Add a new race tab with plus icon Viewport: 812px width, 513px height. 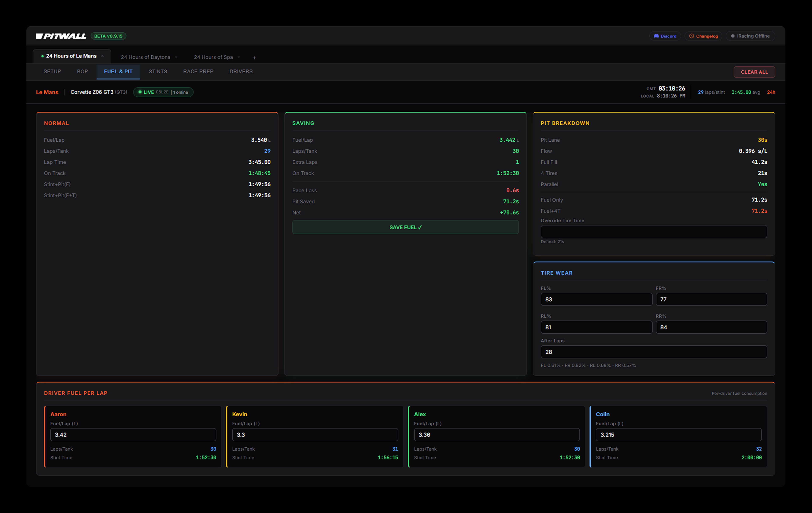(254, 58)
